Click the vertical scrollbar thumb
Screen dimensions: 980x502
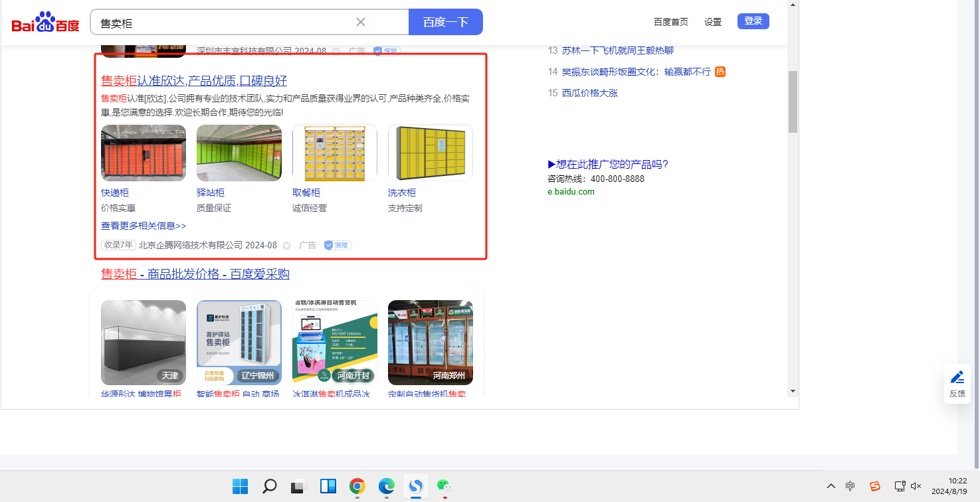[x=793, y=102]
